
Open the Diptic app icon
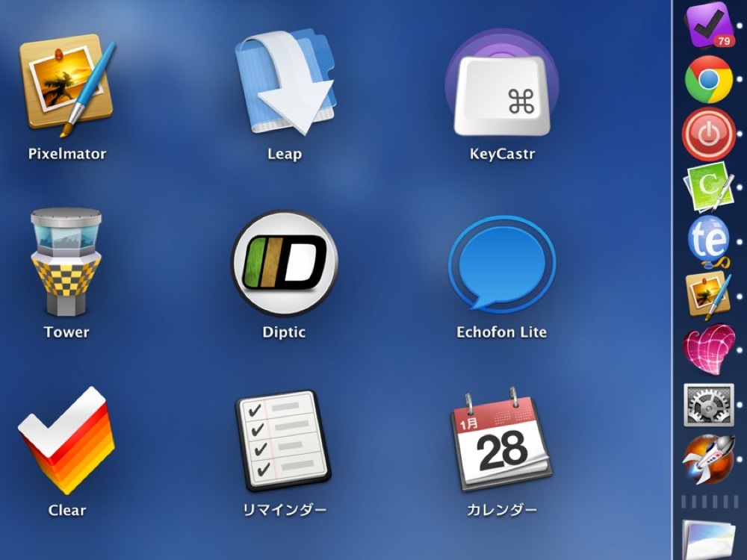coord(285,264)
